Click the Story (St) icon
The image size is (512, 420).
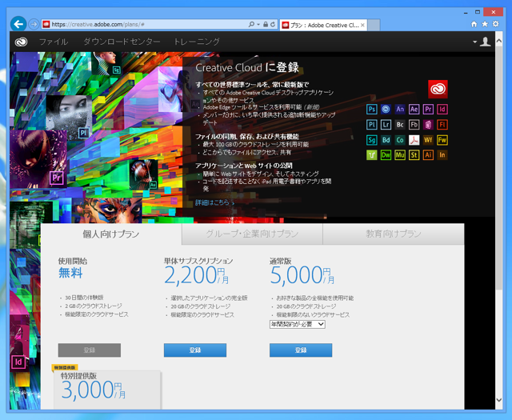(x=414, y=155)
